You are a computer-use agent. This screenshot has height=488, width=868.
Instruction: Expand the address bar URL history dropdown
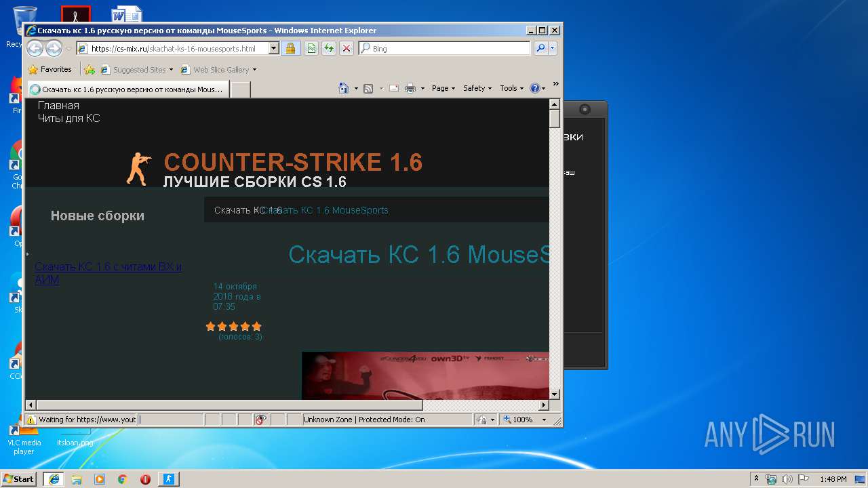274,49
